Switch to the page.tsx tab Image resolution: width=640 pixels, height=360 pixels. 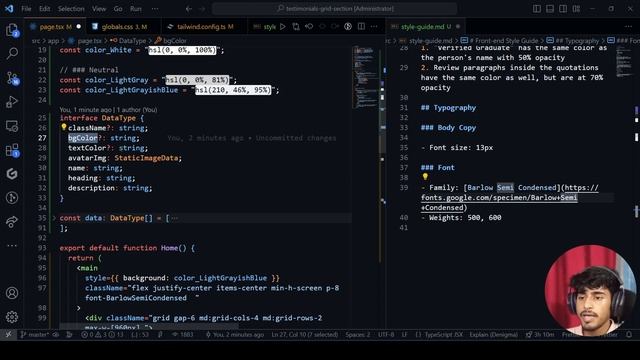coord(55,27)
